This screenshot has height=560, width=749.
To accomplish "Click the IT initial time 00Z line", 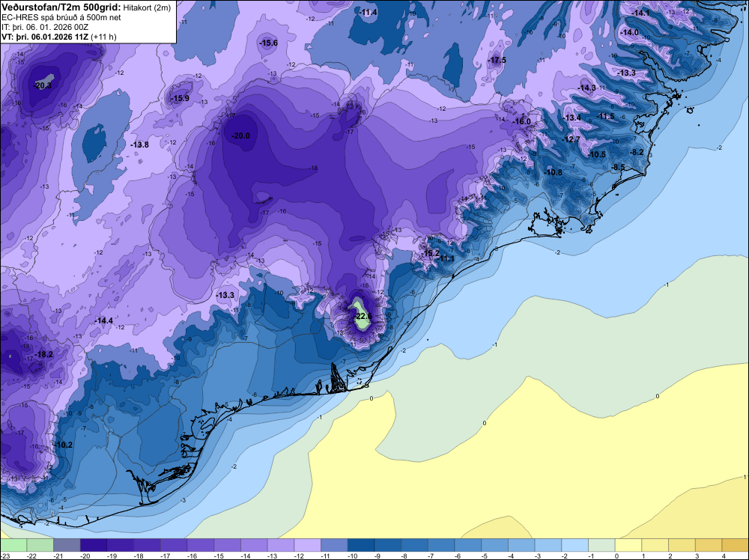I will tap(45, 27).
